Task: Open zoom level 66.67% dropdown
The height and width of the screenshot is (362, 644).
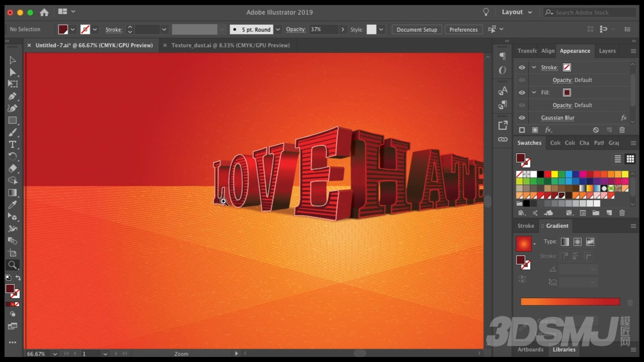Action: click(x=55, y=354)
